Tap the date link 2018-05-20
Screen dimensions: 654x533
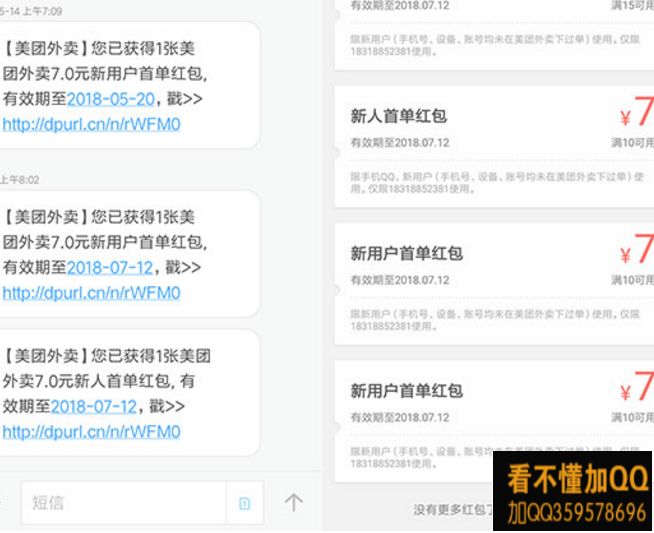tap(111, 99)
